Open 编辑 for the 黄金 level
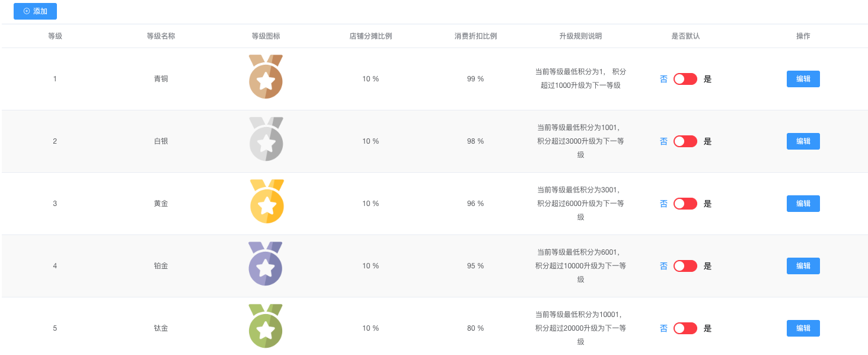This screenshot has height=355, width=868. (803, 204)
